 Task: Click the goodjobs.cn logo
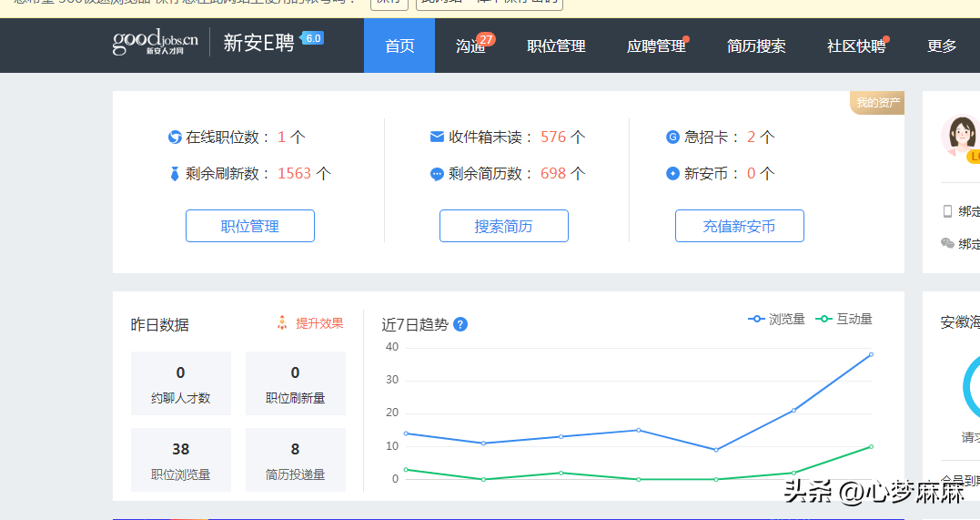[x=155, y=42]
